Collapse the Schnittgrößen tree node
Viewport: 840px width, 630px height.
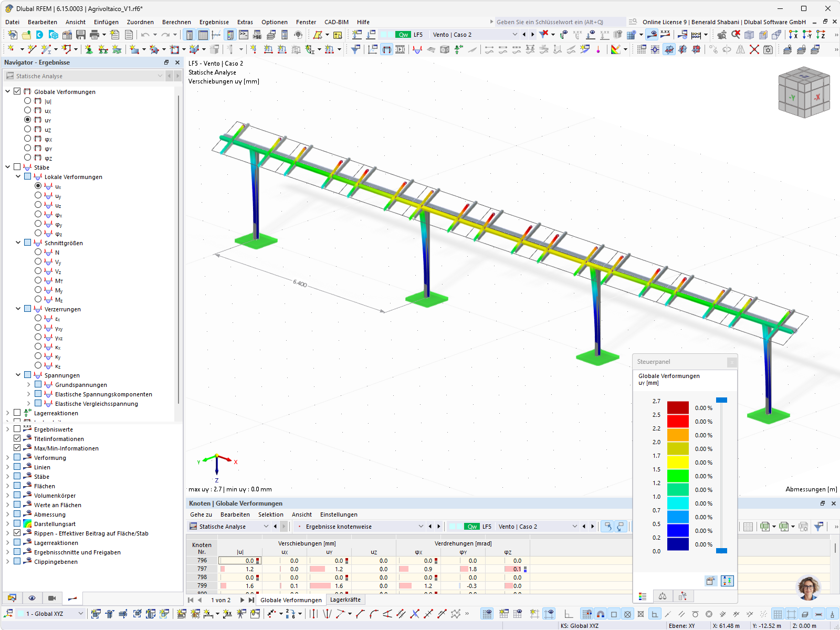coord(18,243)
